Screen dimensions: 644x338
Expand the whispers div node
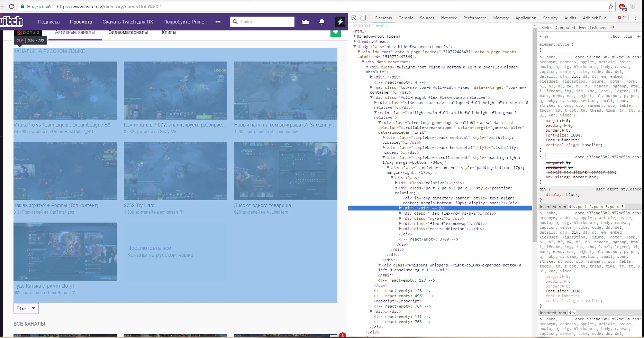[x=380, y=265]
